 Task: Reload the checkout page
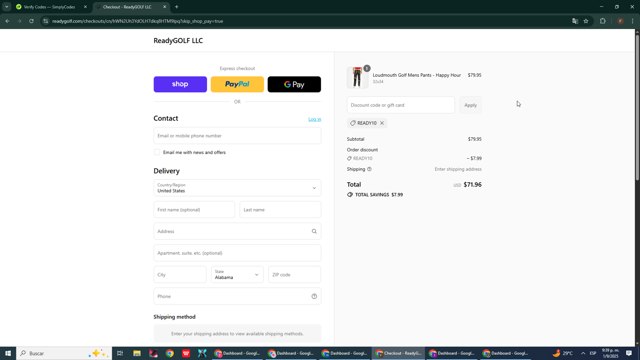(31, 21)
